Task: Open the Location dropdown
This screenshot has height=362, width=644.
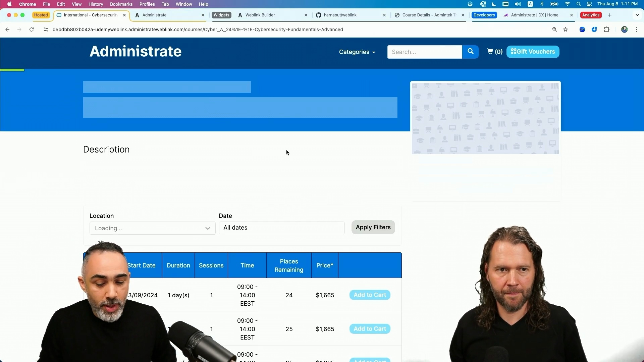Action: click(x=152, y=228)
